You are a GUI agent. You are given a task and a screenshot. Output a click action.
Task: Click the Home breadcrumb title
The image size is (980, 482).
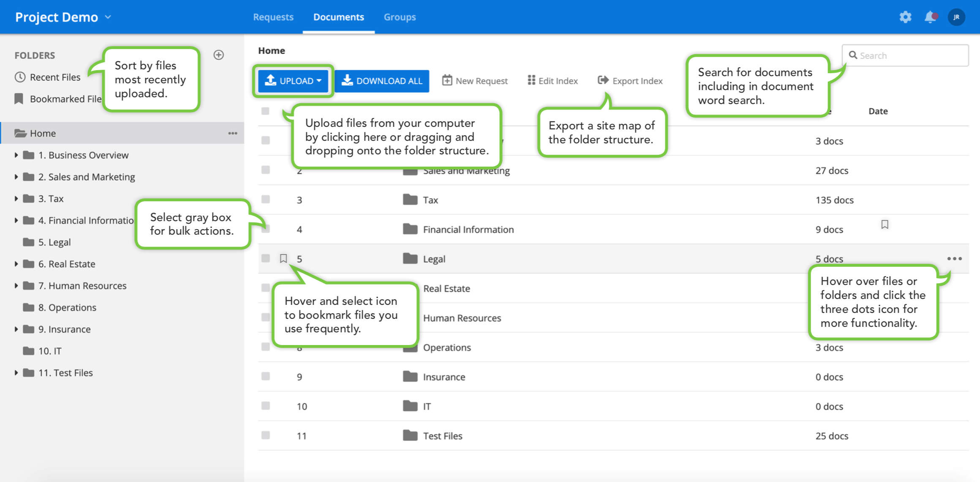click(x=272, y=51)
